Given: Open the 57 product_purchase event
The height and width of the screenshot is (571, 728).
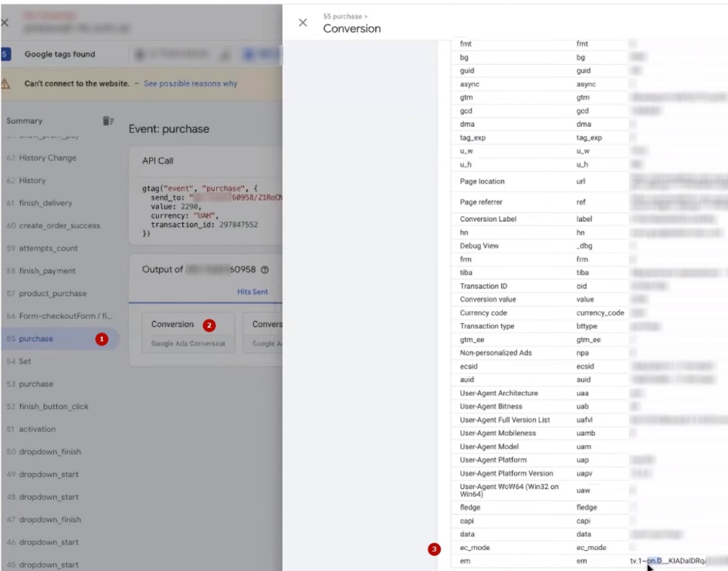Looking at the screenshot, I should pos(46,293).
